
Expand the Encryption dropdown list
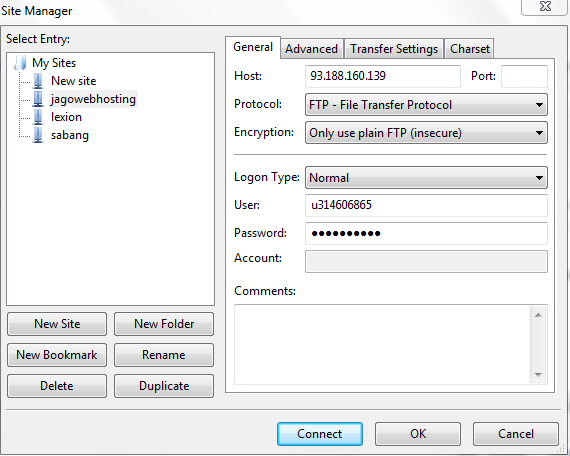(x=426, y=133)
